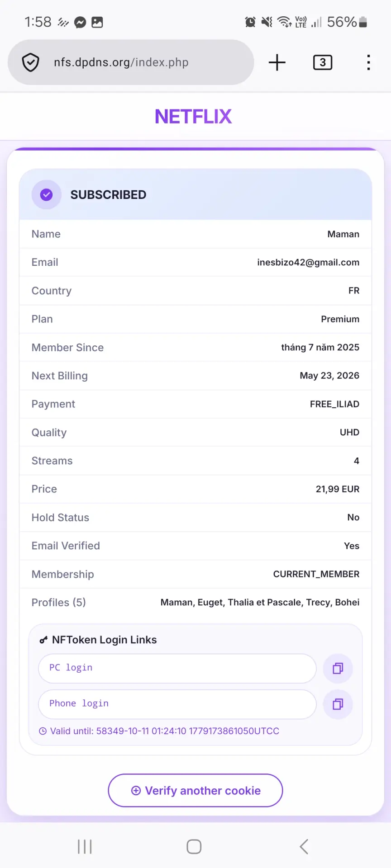The image size is (391, 868).
Task: Tap the key icon beside NFToken Login Links
Action: pyautogui.click(x=43, y=640)
